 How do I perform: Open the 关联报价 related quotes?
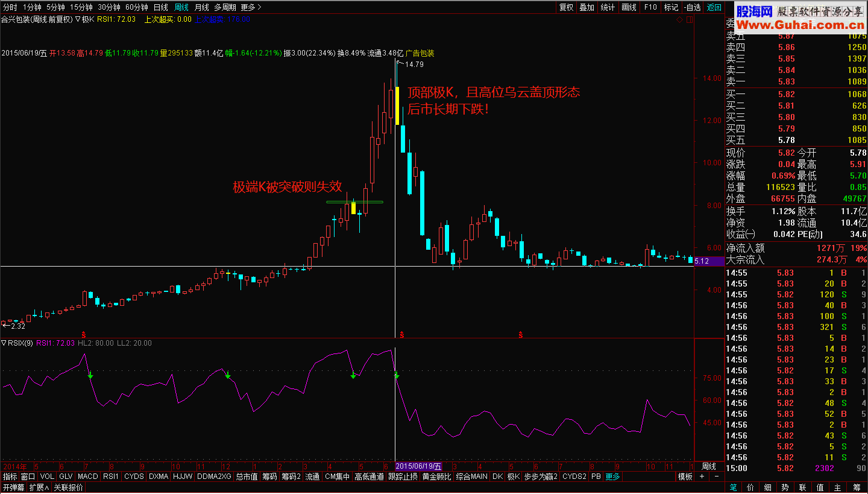pyautogui.click(x=69, y=487)
